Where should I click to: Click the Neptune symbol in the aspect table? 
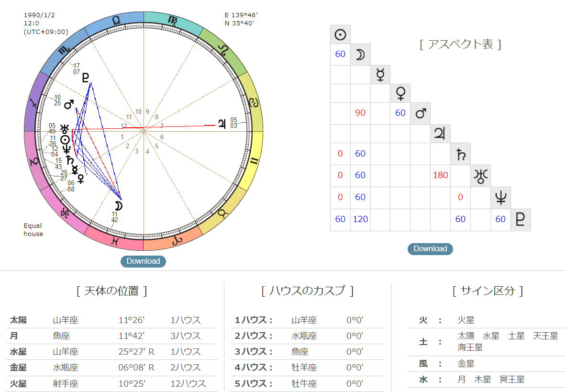pyautogui.click(x=500, y=197)
